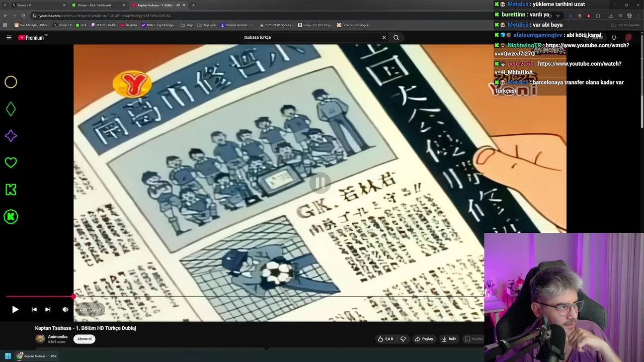Seek along the video progress bar
Image resolution: width=644 pixels, height=362 pixels.
pos(245,297)
